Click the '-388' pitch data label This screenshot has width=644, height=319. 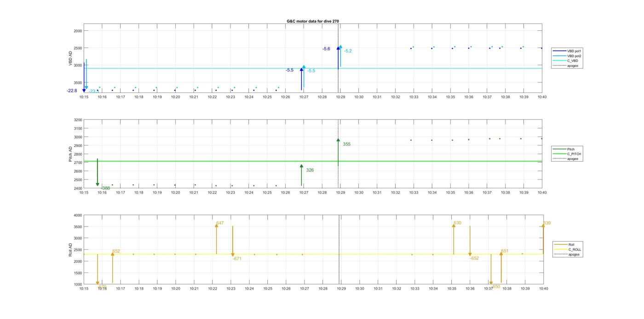(105, 188)
